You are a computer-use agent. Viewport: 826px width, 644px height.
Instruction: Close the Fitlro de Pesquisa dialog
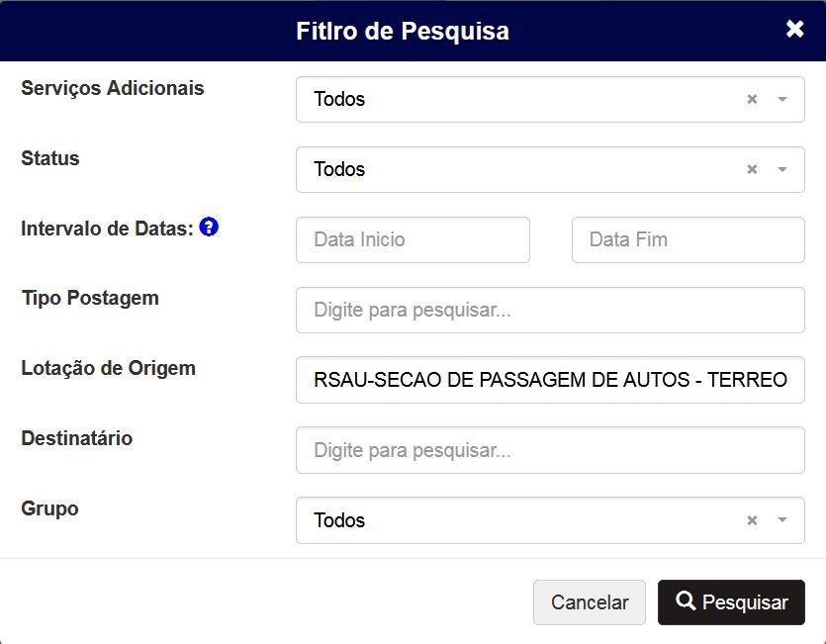click(x=794, y=29)
